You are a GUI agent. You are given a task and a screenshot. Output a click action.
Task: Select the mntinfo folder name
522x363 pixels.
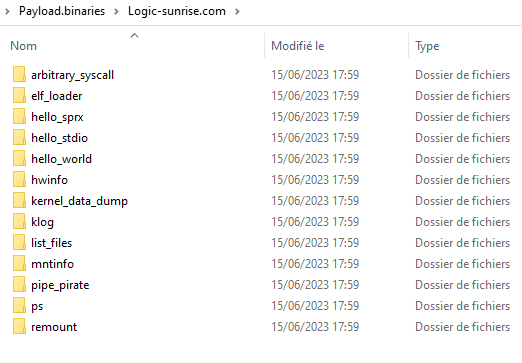[x=52, y=264]
